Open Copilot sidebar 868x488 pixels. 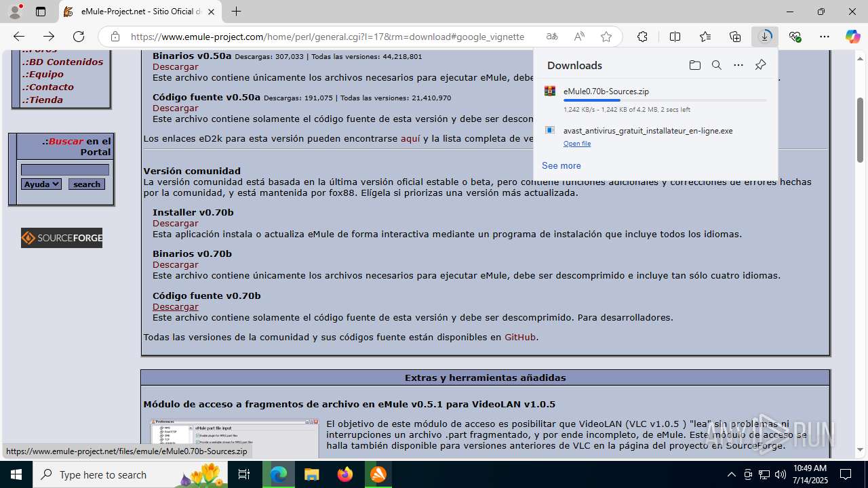point(852,37)
